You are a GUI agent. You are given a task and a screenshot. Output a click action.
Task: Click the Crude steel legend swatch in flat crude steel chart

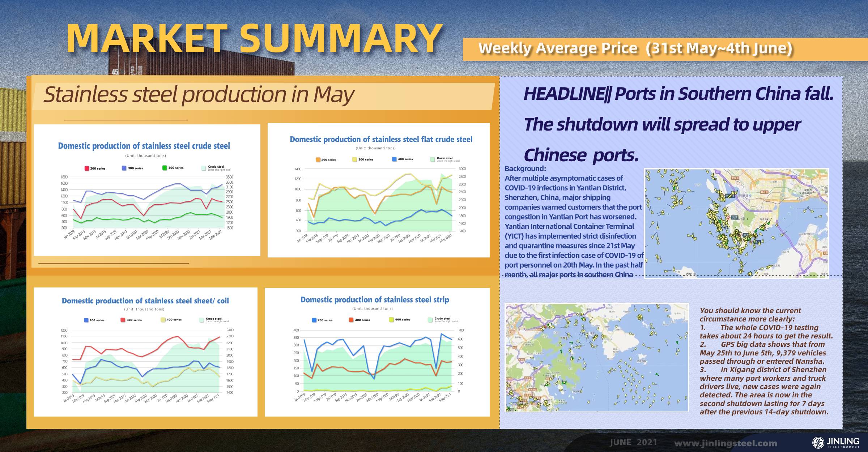pyautogui.click(x=433, y=159)
